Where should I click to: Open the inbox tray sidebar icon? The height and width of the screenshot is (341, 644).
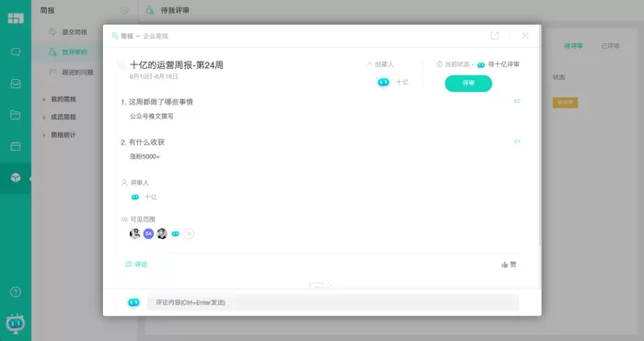coord(16,84)
